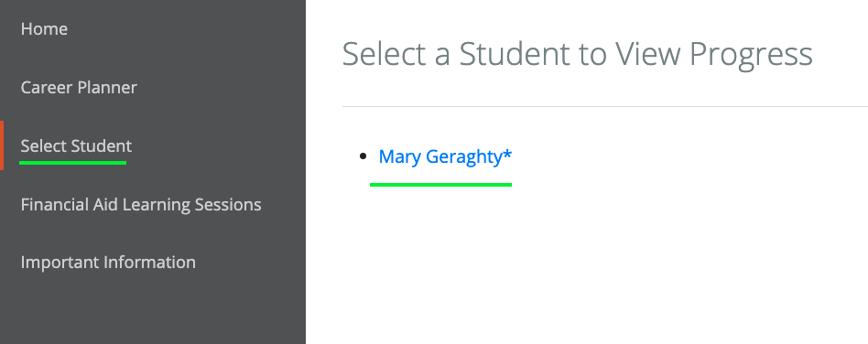
Task: Go to Career Planner in sidebar
Action: click(x=79, y=88)
